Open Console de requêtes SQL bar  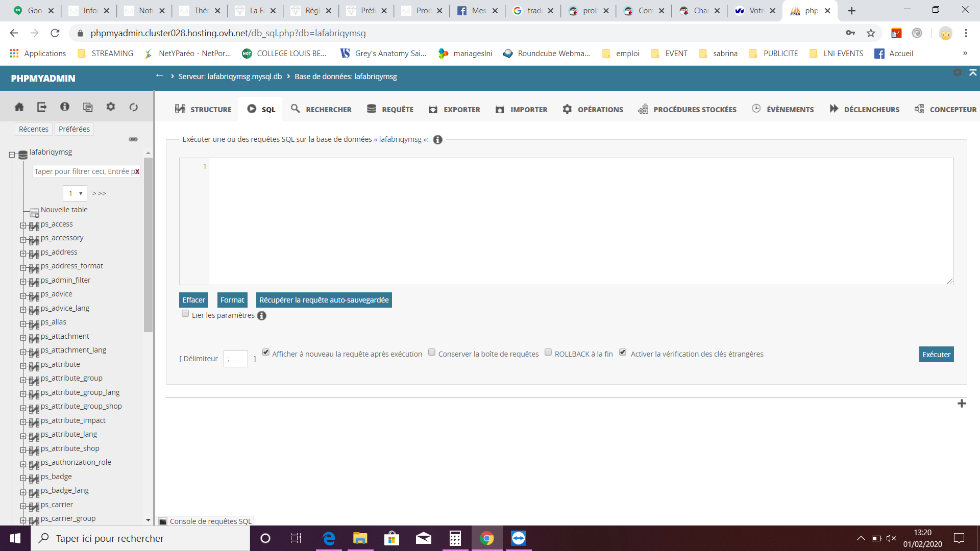(x=205, y=521)
